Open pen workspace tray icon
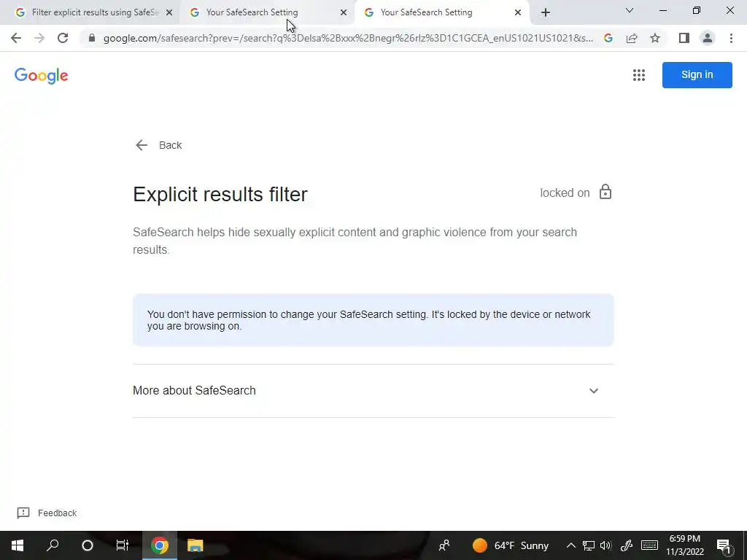Screen dimensions: 747x560 pyautogui.click(x=627, y=545)
